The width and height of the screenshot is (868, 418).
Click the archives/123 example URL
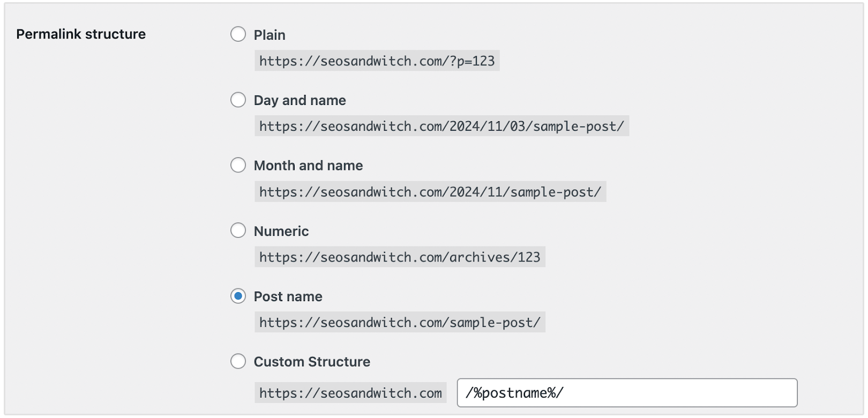(x=400, y=257)
